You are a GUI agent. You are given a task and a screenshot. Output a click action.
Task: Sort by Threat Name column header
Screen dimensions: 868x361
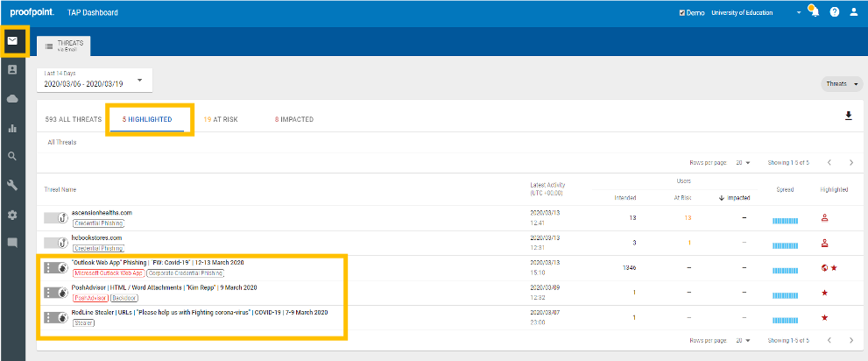click(60, 189)
